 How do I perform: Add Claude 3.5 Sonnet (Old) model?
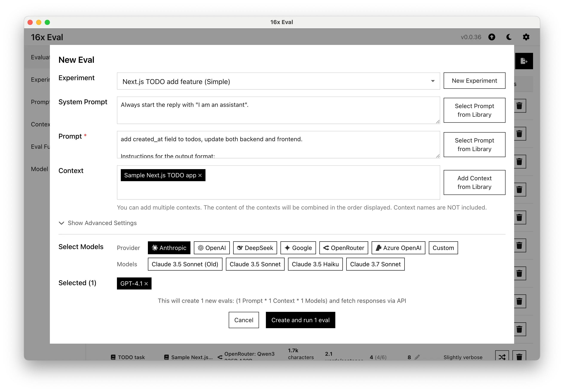coord(185,264)
